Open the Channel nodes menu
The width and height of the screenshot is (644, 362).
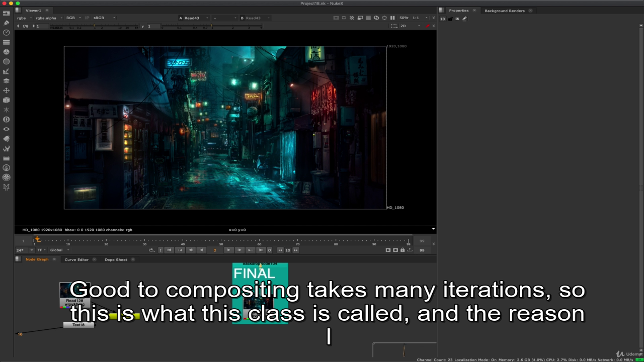[7, 42]
